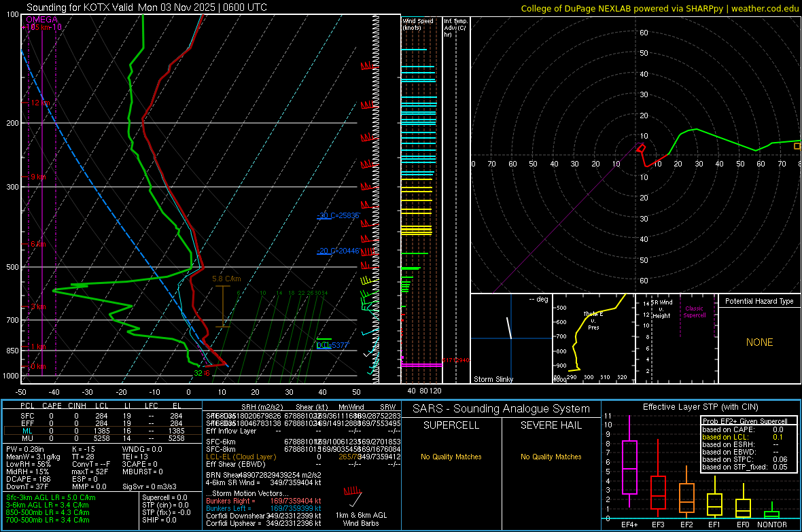Click the LCL-EL (Cloud Layer) row
The image size is (802, 532).
pyautogui.click(x=302, y=457)
